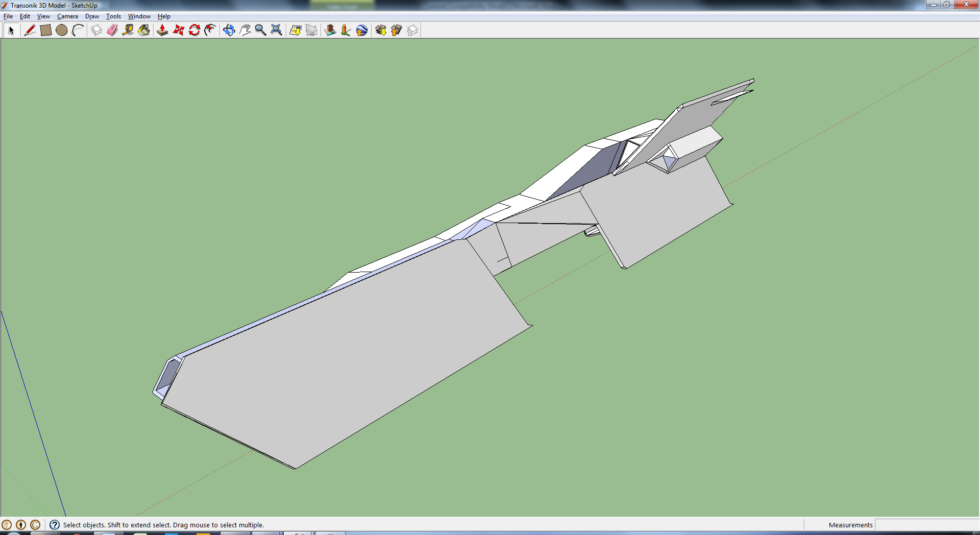Screen dimensions: 980x535
Task: Select the Push/Pull tool
Action: click(x=162, y=30)
